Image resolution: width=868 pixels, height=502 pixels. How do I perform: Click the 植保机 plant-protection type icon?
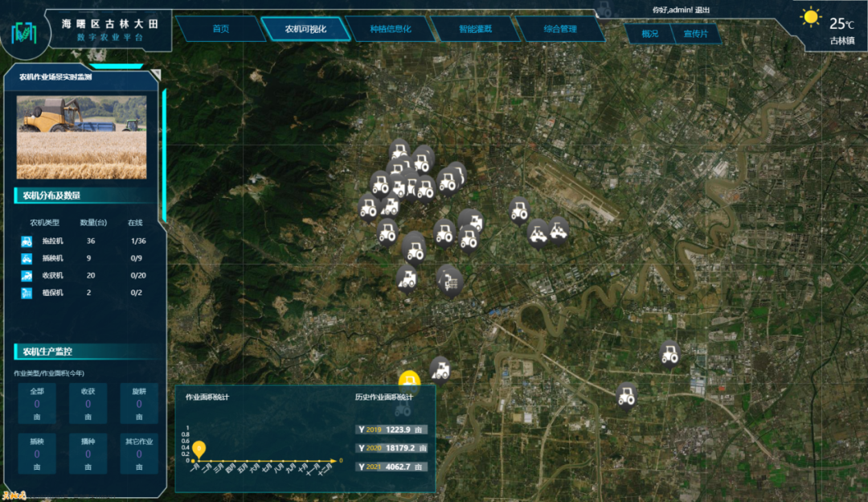click(27, 293)
